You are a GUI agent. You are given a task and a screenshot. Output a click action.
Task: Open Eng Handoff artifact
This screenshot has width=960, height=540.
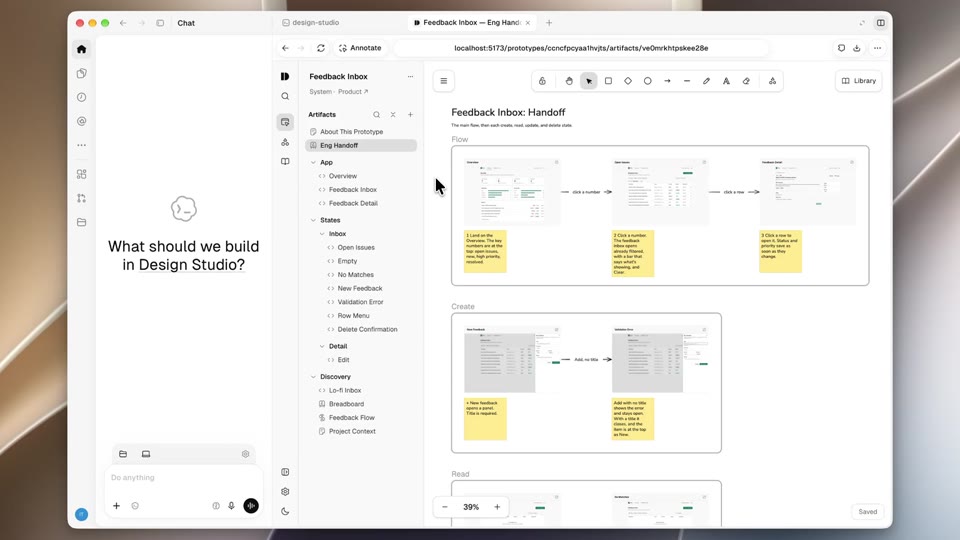coord(361,145)
